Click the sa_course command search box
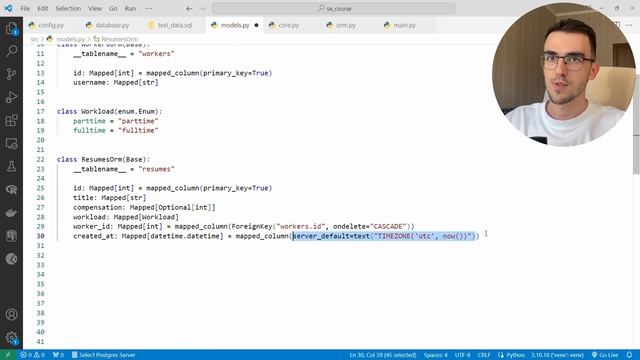The height and width of the screenshot is (360, 640). [334, 8]
